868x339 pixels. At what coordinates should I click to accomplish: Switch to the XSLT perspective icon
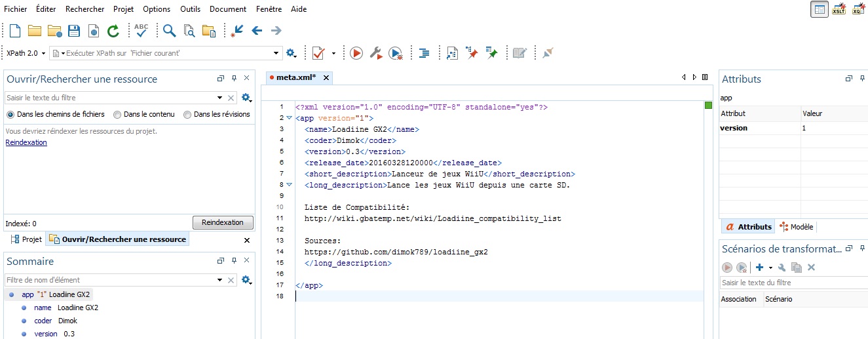pos(839,9)
